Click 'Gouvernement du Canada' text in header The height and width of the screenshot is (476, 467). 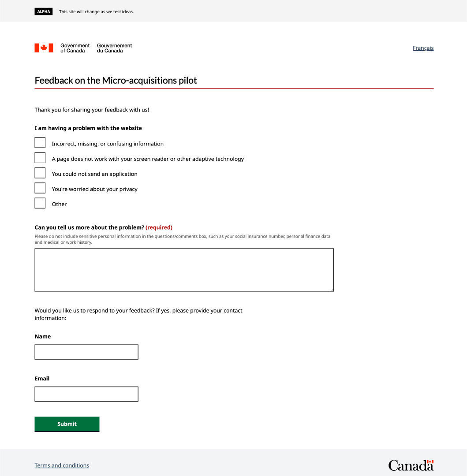(x=114, y=48)
